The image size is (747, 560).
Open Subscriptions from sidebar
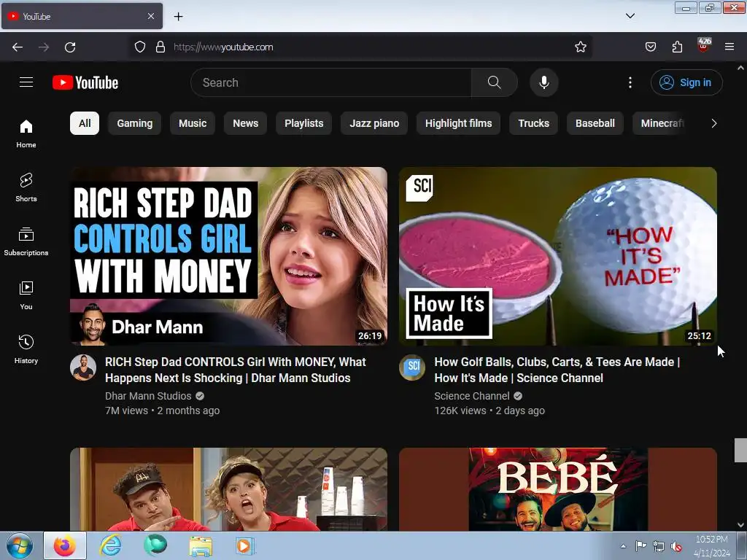pyautogui.click(x=26, y=242)
